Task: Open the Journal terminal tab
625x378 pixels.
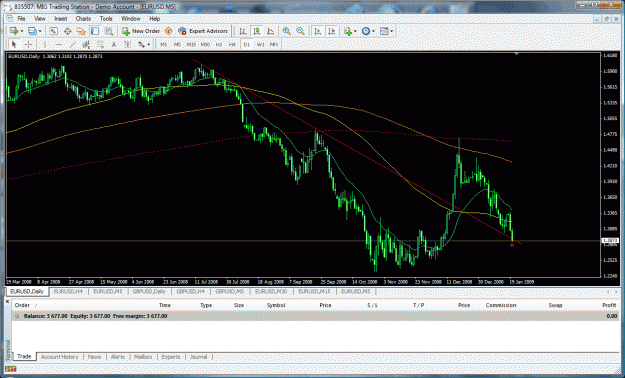Action: click(x=199, y=357)
